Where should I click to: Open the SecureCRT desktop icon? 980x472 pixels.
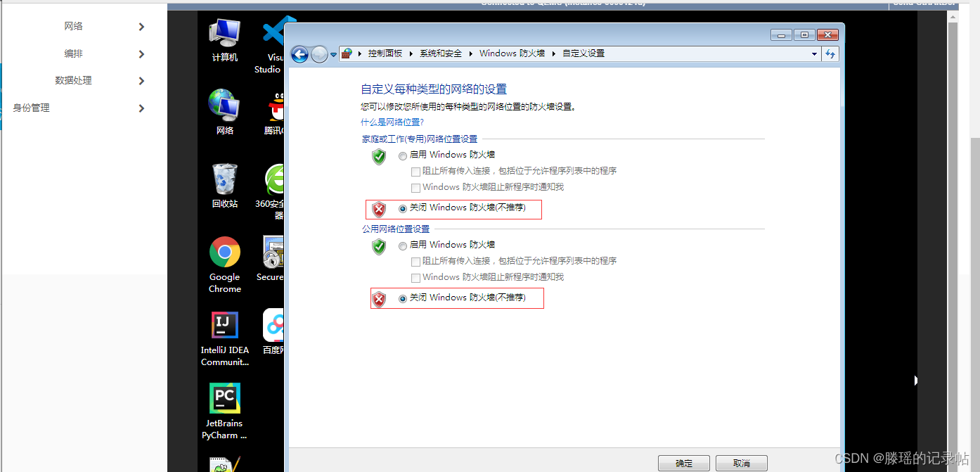[271, 259]
